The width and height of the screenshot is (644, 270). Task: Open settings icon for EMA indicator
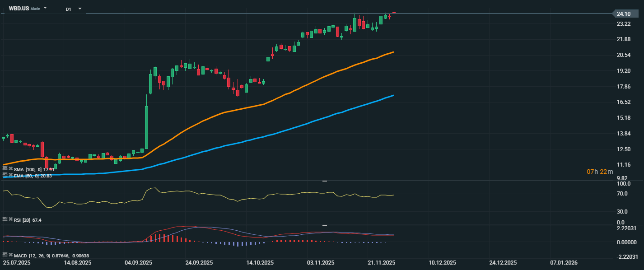pos(5,175)
